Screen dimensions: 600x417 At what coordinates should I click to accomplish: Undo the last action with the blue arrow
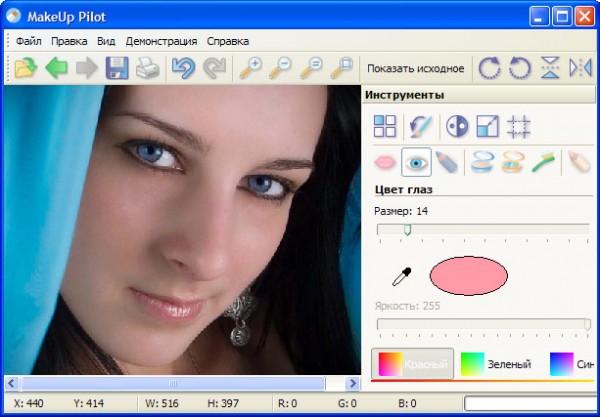tap(184, 68)
